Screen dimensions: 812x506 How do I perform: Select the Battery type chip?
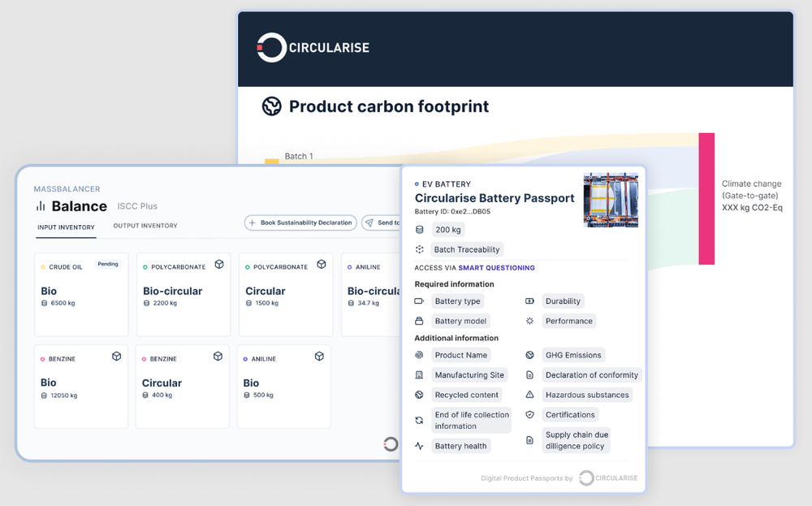coord(457,301)
